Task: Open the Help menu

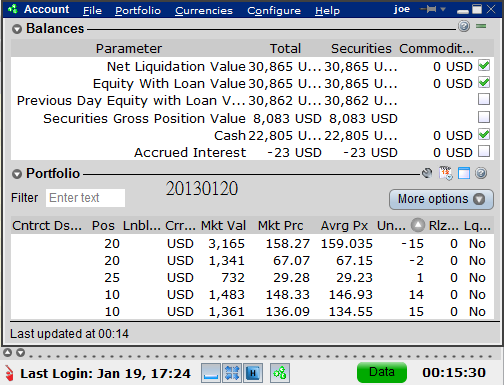Action: click(327, 11)
